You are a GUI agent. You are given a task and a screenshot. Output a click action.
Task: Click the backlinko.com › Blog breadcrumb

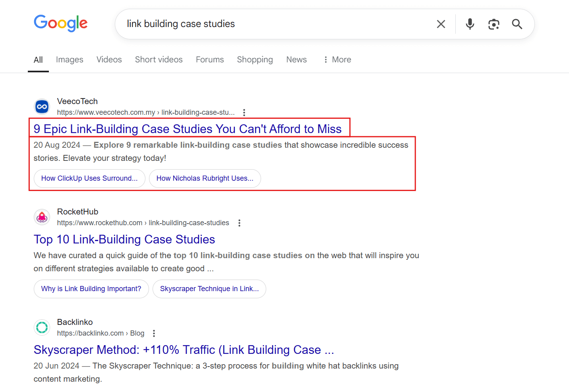[101, 333]
